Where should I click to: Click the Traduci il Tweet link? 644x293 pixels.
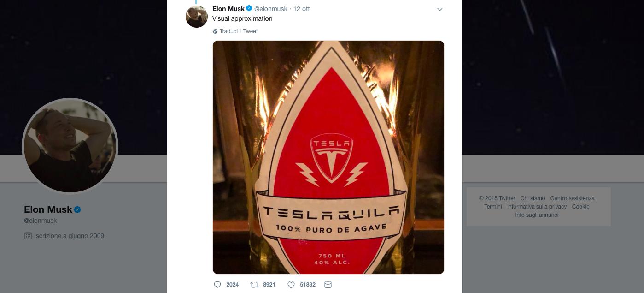(x=238, y=31)
